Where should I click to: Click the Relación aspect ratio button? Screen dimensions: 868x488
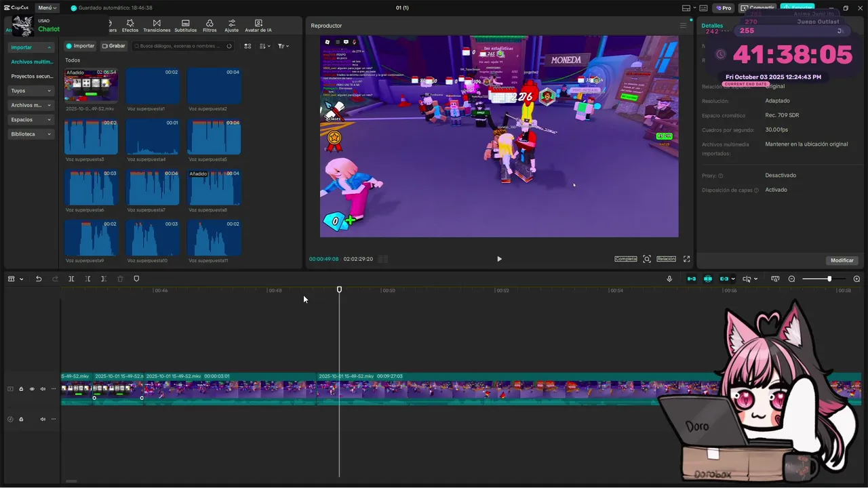[666, 259]
